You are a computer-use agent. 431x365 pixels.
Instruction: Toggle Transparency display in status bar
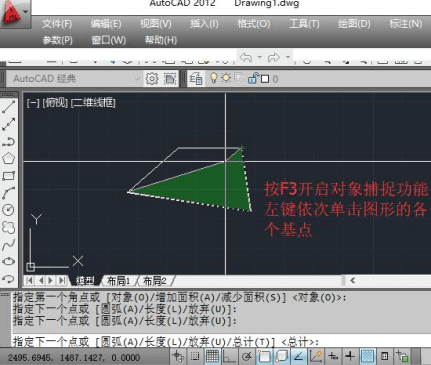(x=367, y=357)
